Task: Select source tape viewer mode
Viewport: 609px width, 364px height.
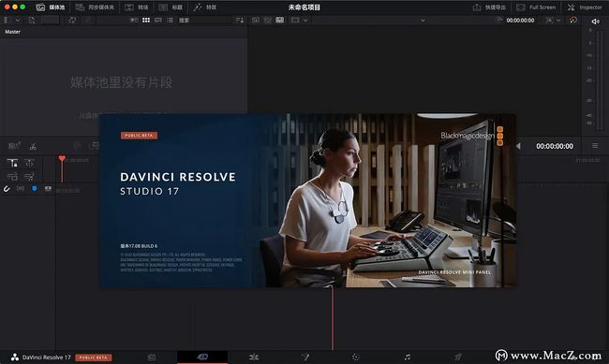Action: click(268, 21)
